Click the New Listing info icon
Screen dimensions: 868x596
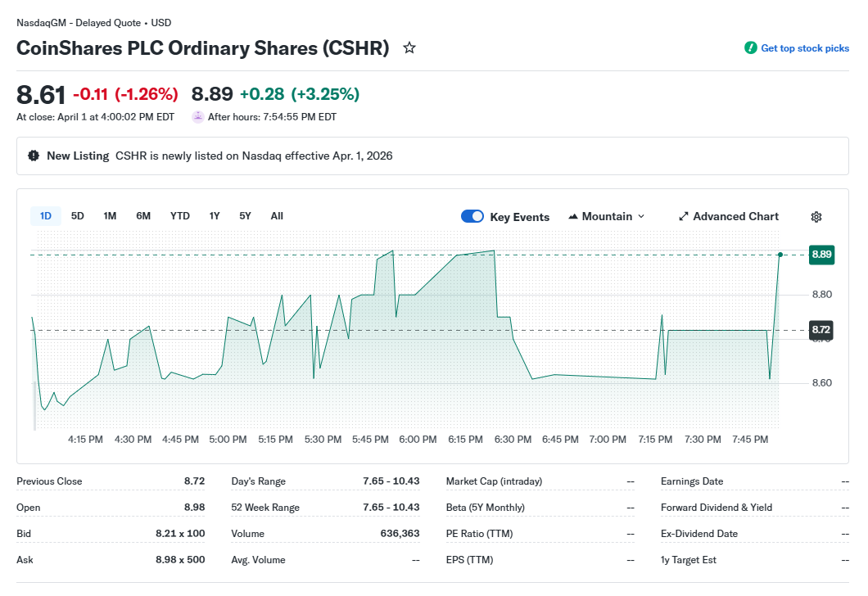[34, 156]
